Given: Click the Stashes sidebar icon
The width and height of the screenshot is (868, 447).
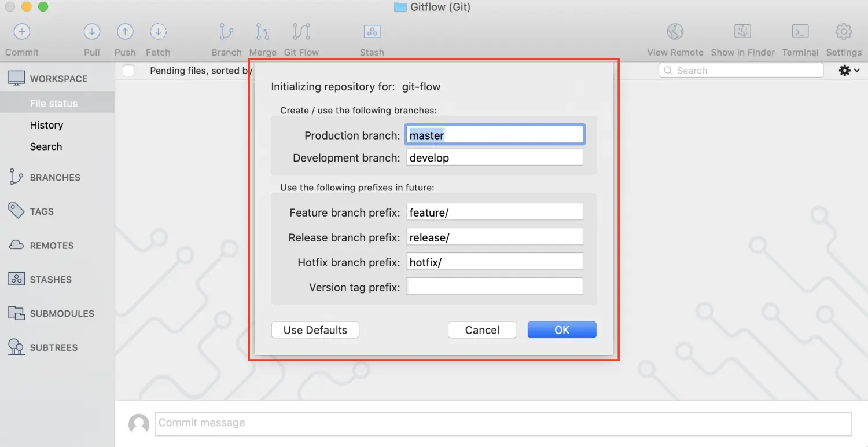Looking at the screenshot, I should pos(16,279).
